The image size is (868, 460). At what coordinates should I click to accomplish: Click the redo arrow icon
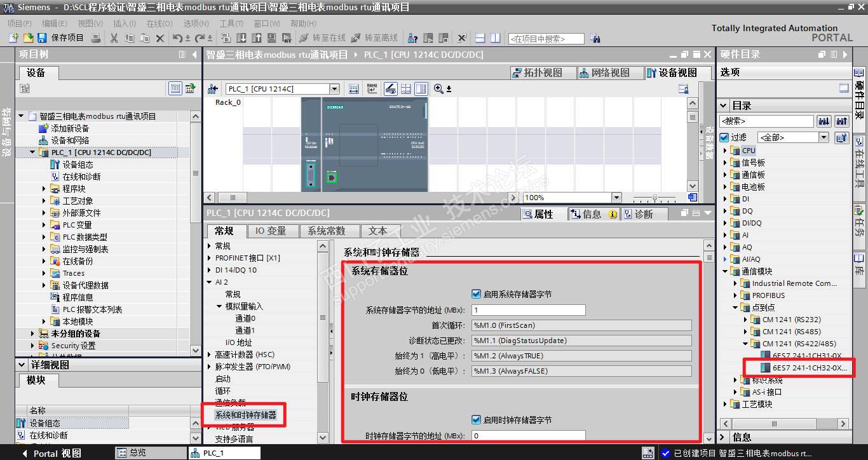pyautogui.click(x=200, y=38)
